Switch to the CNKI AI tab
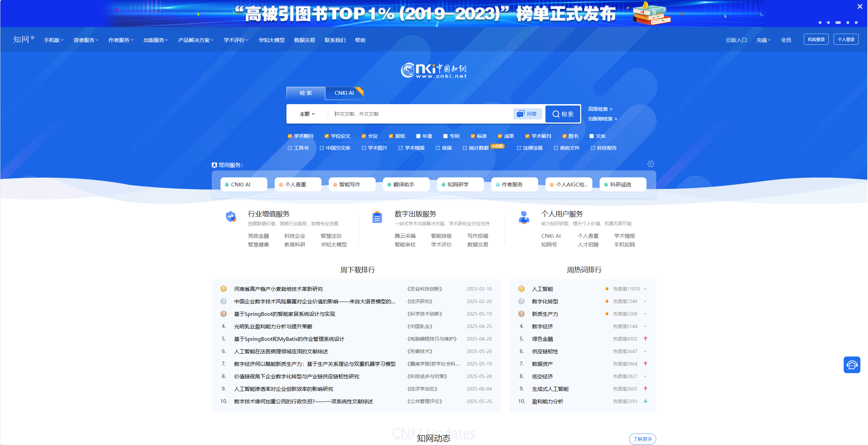Image resolution: width=868 pixels, height=445 pixels. point(344,93)
